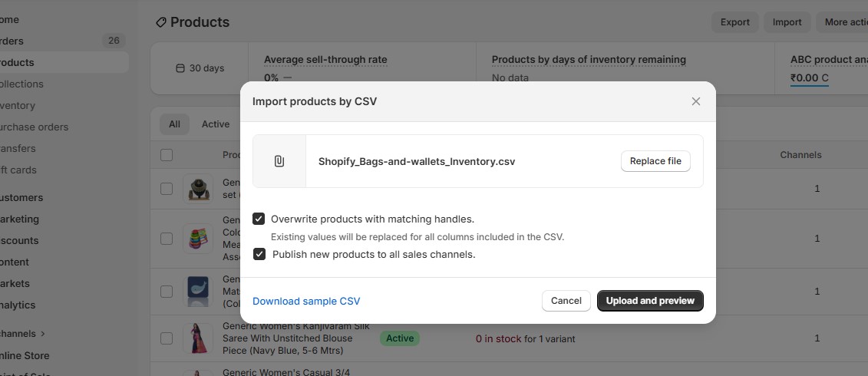Click the paperclip attachment icon
This screenshot has width=868, height=376.
tap(279, 161)
